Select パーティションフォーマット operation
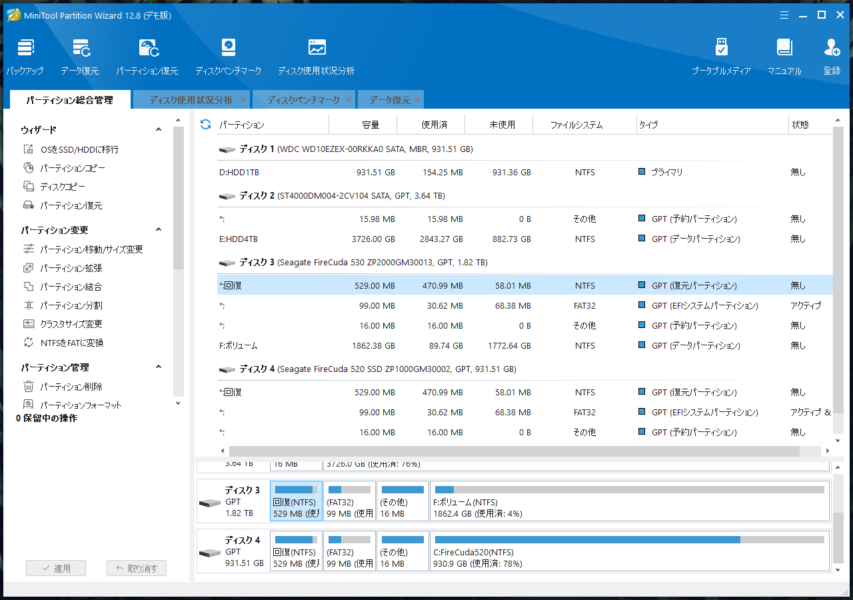This screenshot has width=853, height=600. (72, 405)
